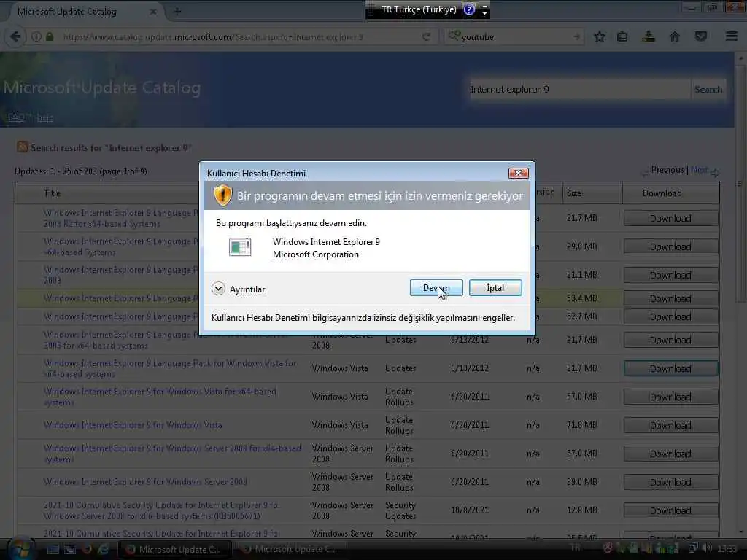Click the reload page icon

coord(426,36)
